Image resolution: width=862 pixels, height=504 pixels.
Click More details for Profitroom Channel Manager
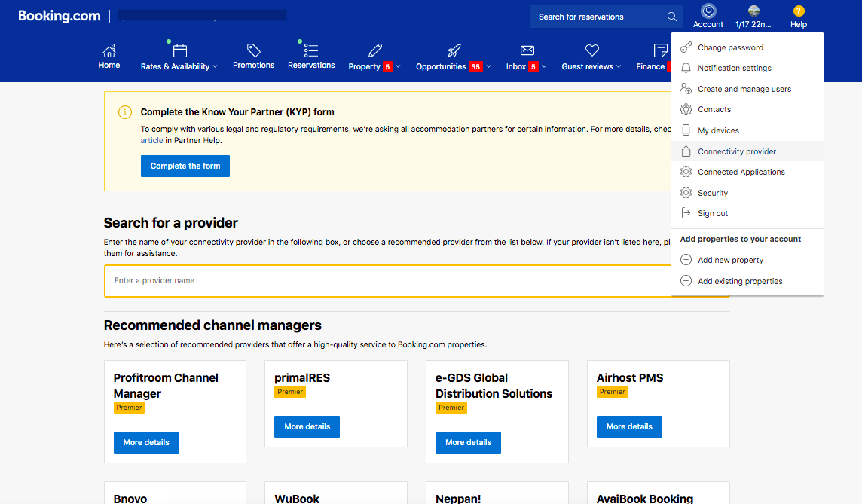point(146,442)
